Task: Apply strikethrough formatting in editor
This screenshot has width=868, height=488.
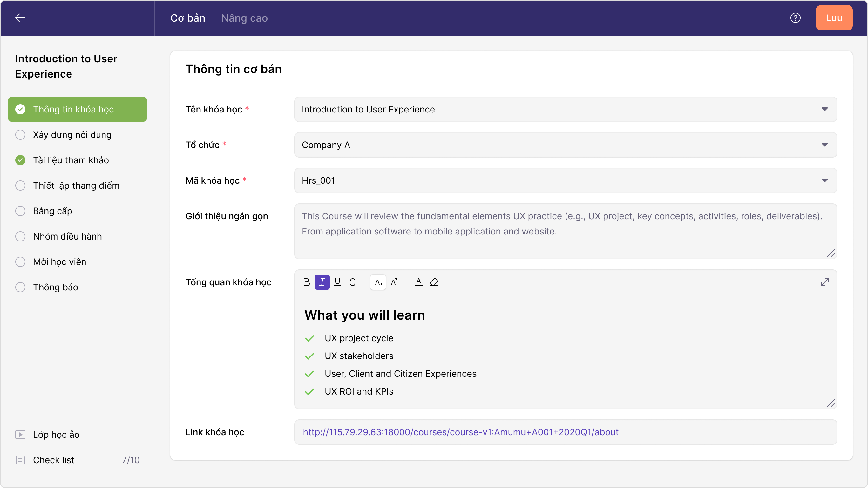Action: (352, 282)
